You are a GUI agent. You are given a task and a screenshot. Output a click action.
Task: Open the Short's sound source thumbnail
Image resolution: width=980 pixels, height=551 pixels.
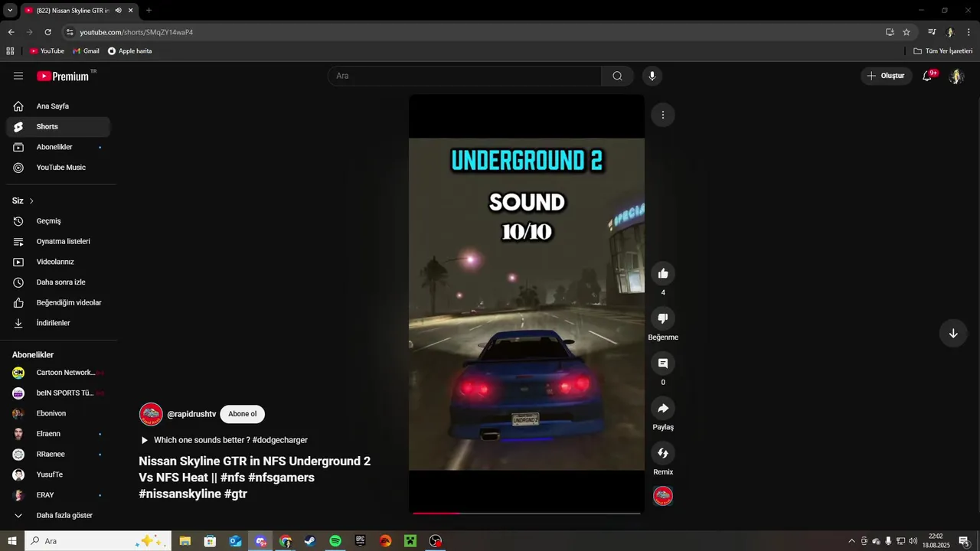click(x=663, y=496)
